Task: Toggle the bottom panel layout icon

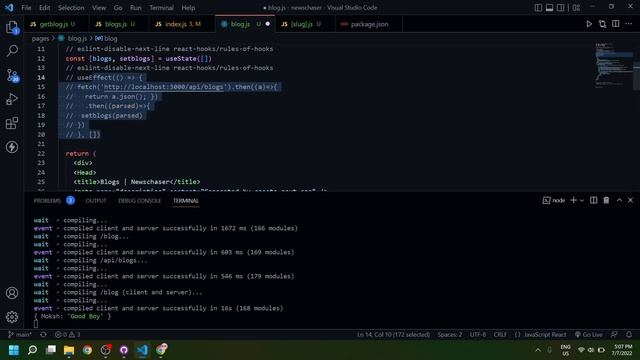Action: tap(549, 7)
